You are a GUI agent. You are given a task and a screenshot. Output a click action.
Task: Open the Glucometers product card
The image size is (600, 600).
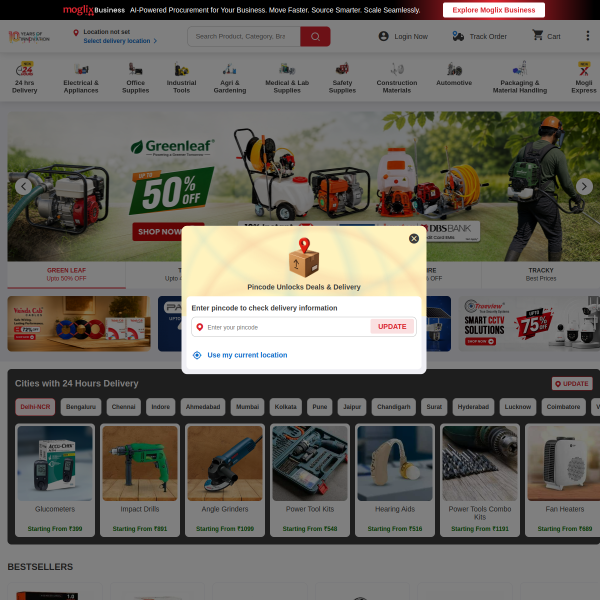tap(55, 480)
